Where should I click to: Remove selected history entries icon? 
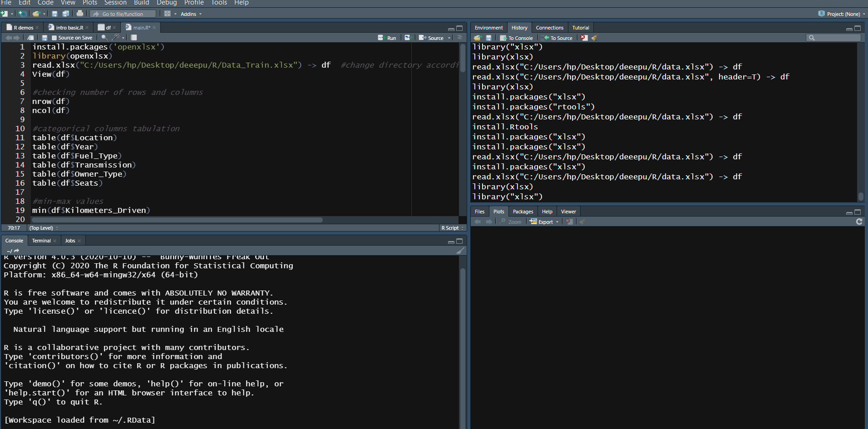[584, 38]
